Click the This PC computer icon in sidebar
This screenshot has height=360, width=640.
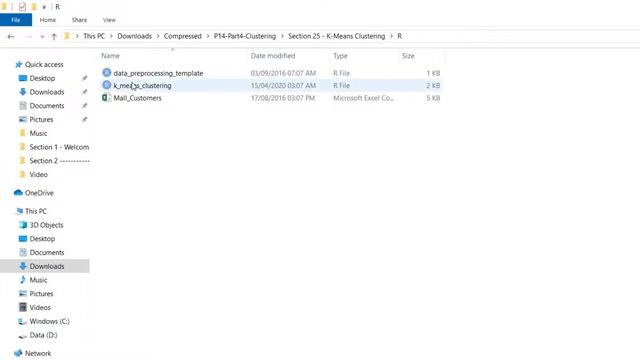19,211
